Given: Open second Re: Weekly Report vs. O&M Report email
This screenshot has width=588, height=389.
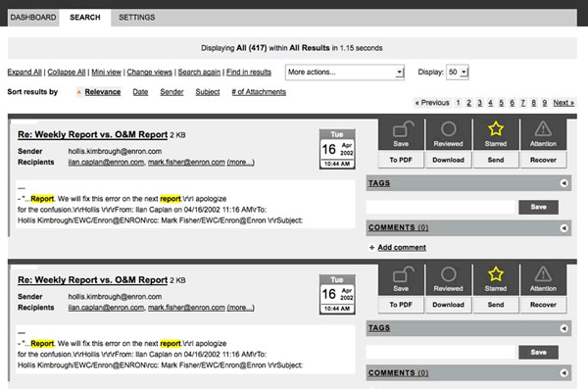Looking at the screenshot, I should [x=93, y=280].
